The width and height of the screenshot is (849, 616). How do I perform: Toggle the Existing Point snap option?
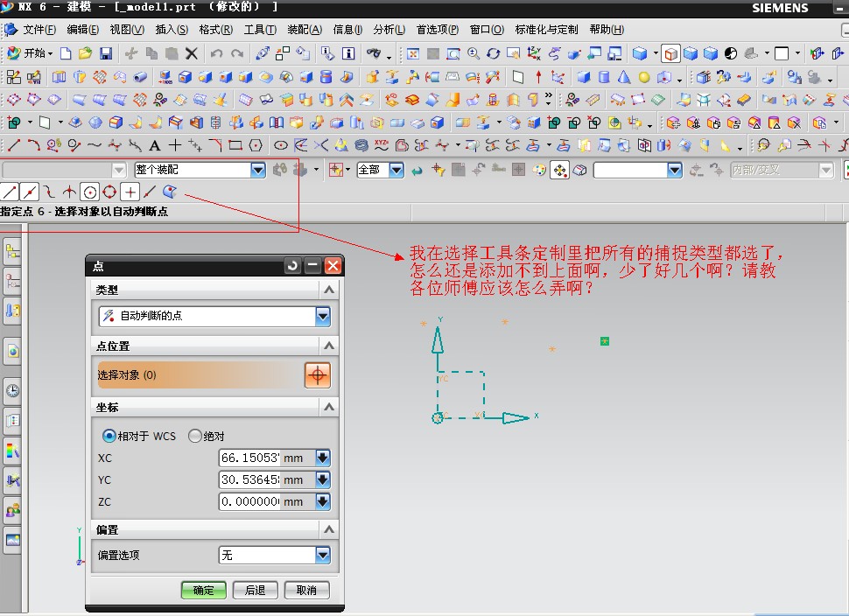point(130,192)
